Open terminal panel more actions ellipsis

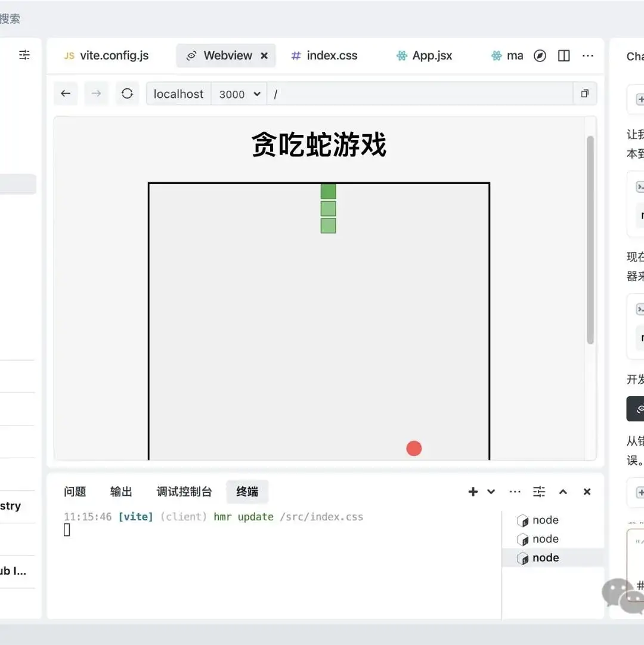pyautogui.click(x=515, y=492)
